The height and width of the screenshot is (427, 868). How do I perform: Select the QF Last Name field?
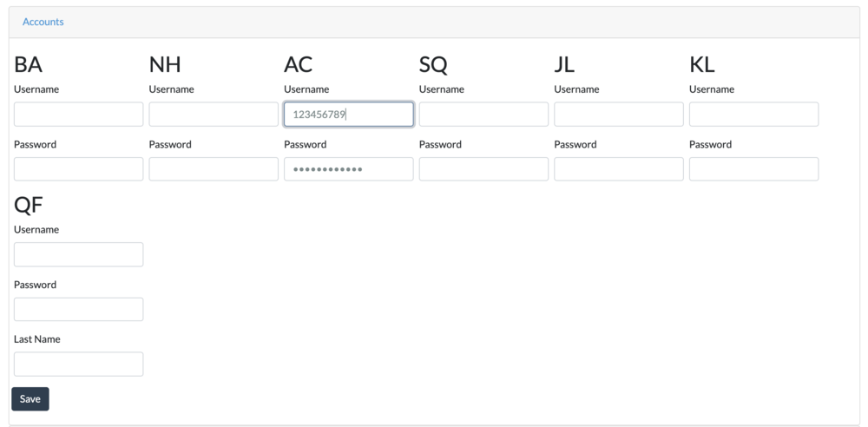pyautogui.click(x=78, y=365)
